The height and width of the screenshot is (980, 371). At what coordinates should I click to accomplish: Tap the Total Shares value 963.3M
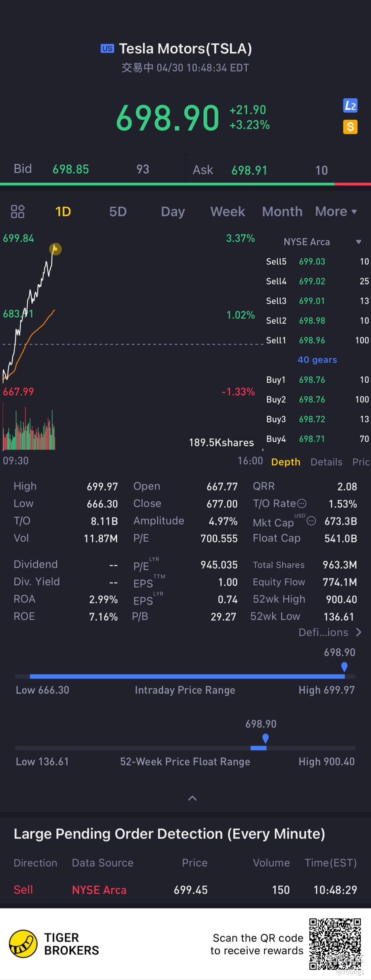pos(340,565)
